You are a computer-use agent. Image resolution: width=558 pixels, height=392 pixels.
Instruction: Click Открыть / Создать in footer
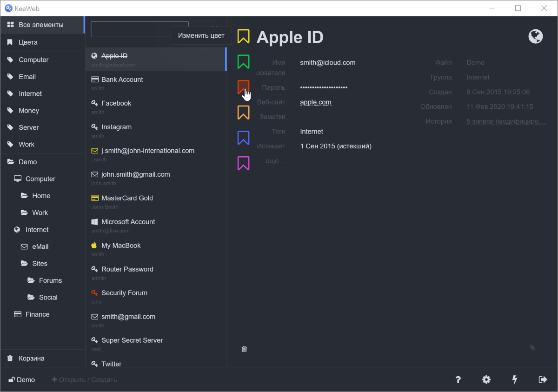pos(84,380)
